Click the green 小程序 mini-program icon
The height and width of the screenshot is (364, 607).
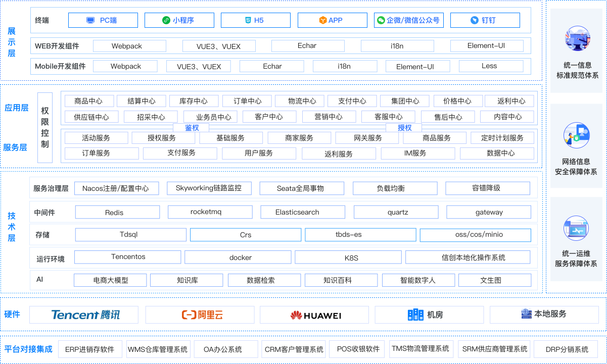(166, 20)
